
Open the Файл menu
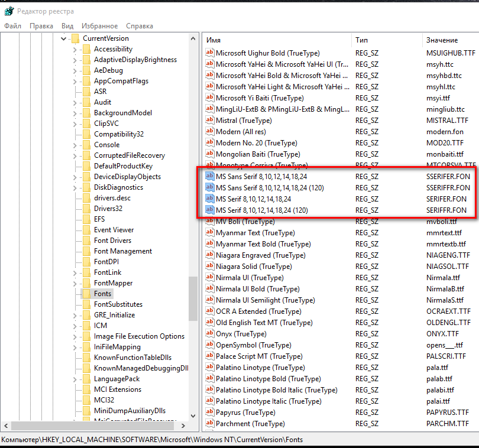(x=12, y=26)
